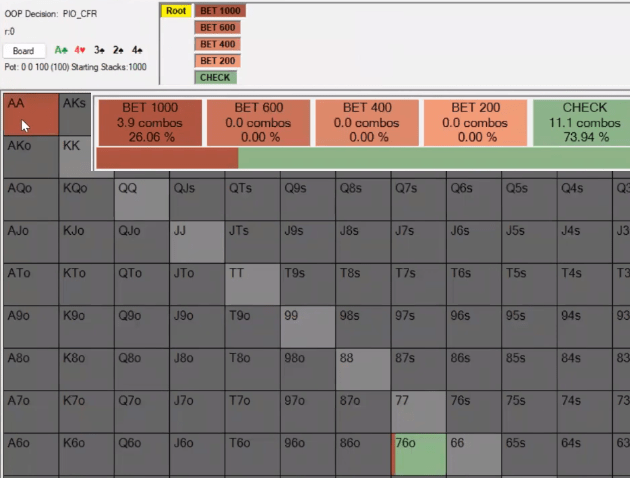The image size is (630, 478).
Task: Select the T8s hand cell
Action: point(363,285)
